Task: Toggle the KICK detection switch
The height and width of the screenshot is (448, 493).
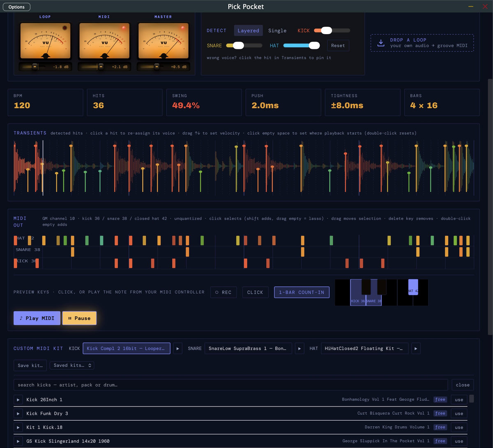Action: click(x=332, y=30)
